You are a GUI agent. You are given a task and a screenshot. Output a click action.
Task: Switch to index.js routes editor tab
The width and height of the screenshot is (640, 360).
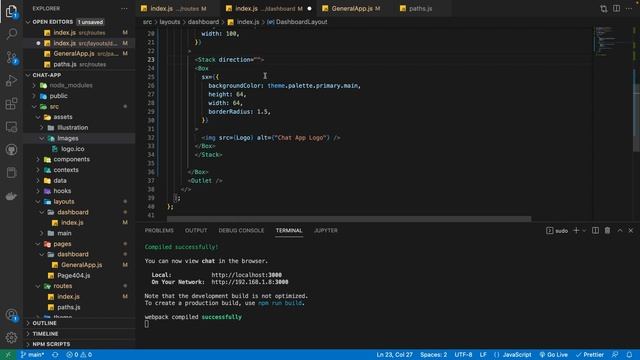[177, 9]
